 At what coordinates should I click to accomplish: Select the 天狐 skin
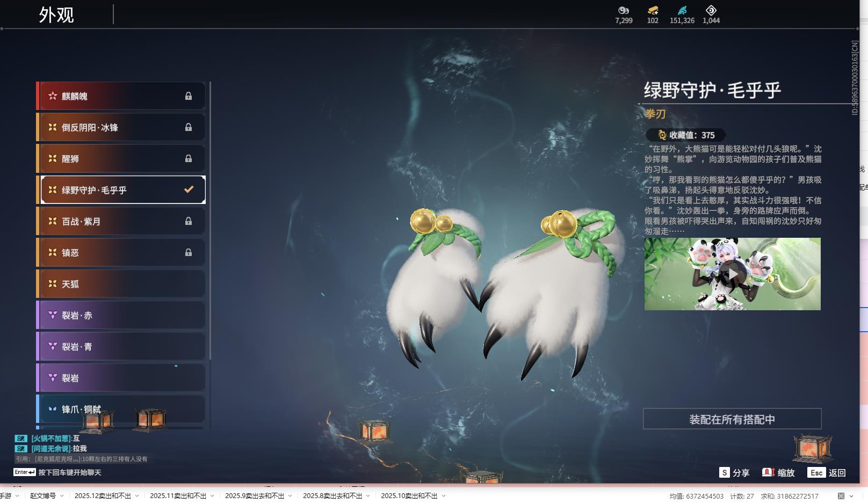pos(121,283)
